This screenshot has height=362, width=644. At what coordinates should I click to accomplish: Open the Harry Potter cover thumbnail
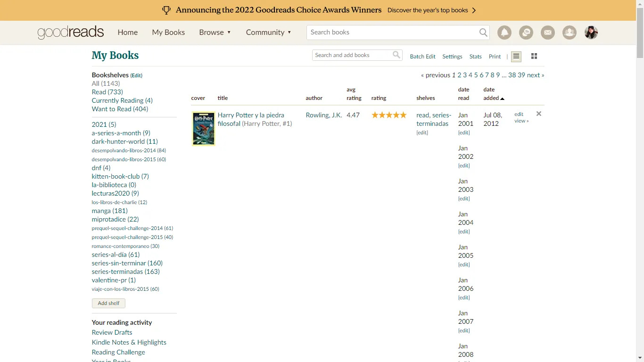pyautogui.click(x=204, y=129)
